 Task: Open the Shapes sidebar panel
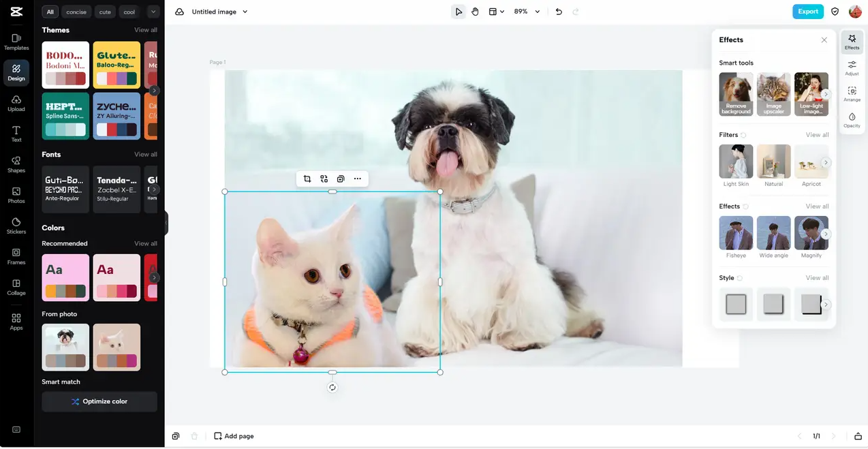(16, 165)
